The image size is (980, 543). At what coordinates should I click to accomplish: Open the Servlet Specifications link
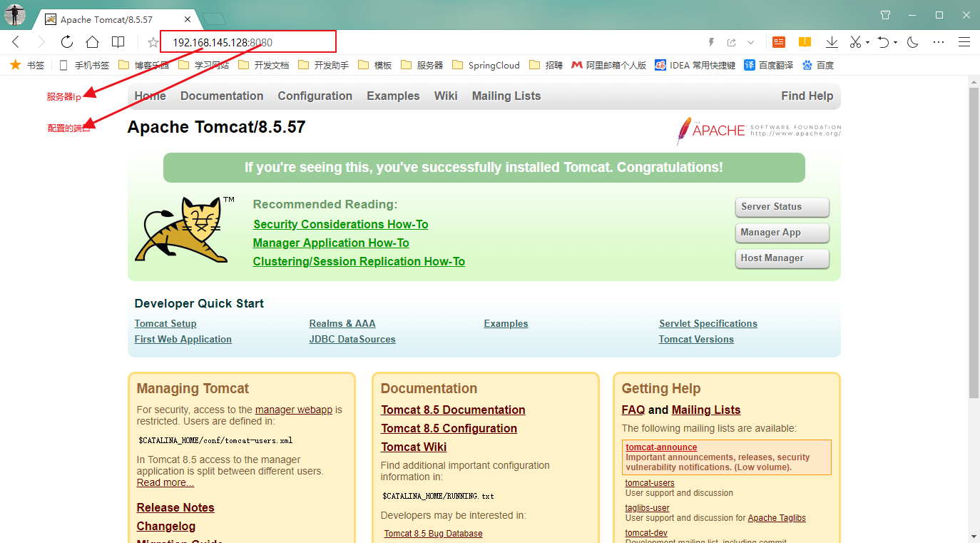[708, 323]
